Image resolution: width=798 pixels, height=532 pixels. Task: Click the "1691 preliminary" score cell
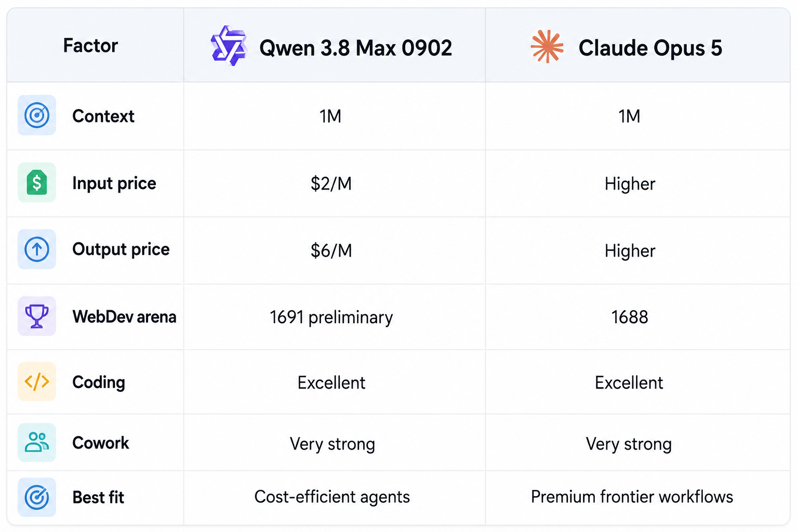[x=331, y=317]
